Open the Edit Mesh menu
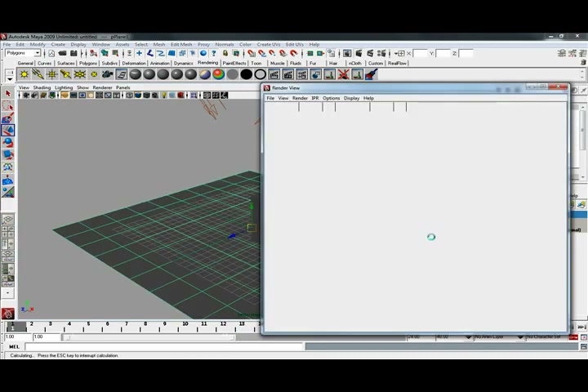588x392 pixels. (181, 44)
